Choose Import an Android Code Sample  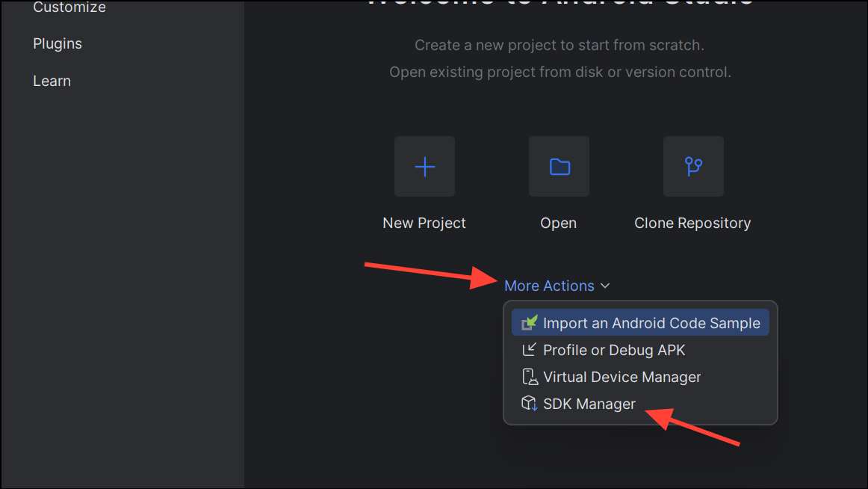(x=640, y=323)
